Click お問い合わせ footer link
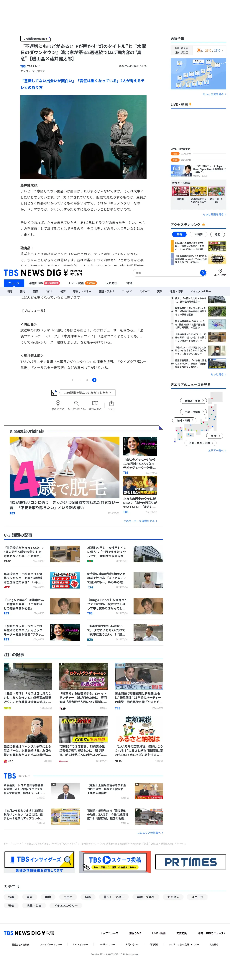The height and width of the screenshot is (980, 230). coord(132,944)
